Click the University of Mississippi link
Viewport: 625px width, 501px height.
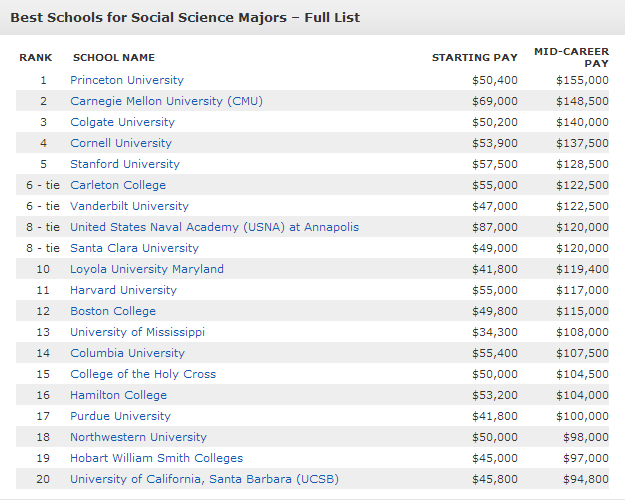pos(138,332)
